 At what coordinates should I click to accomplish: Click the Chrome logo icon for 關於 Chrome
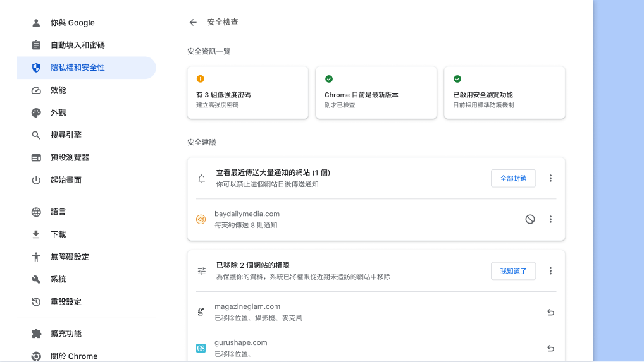[36, 356]
